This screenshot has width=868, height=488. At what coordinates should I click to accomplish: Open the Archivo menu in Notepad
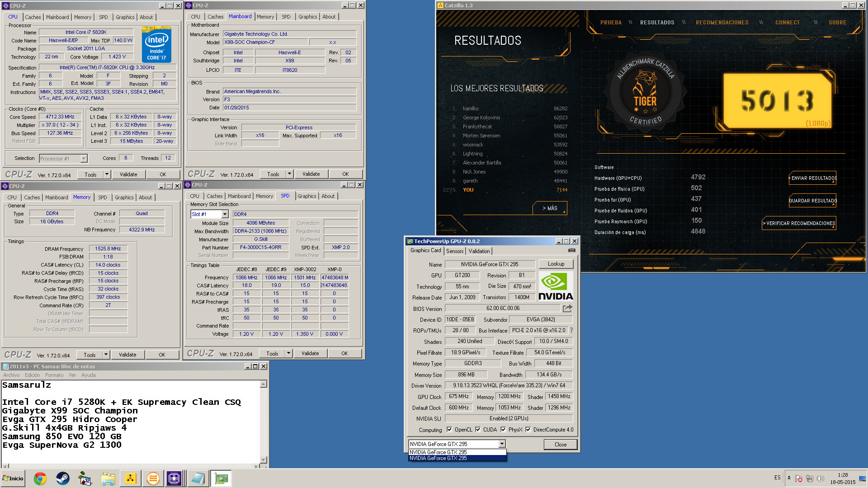coord(11,375)
